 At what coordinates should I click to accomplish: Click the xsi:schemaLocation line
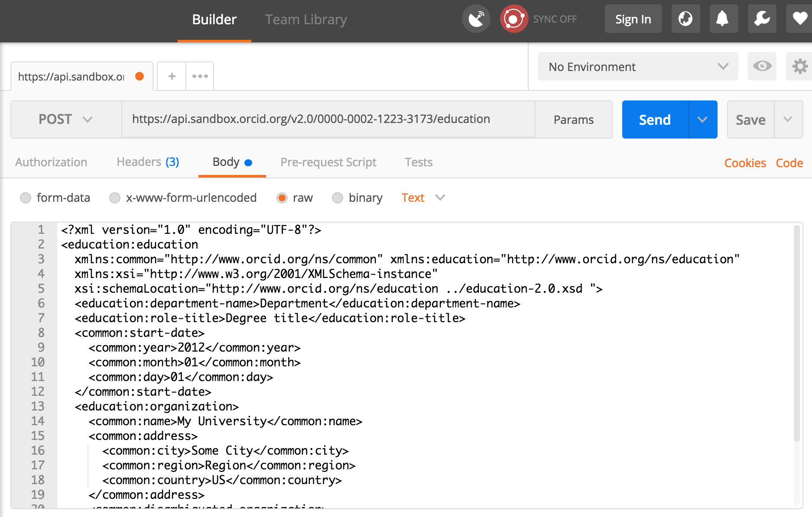pyautogui.click(x=338, y=288)
